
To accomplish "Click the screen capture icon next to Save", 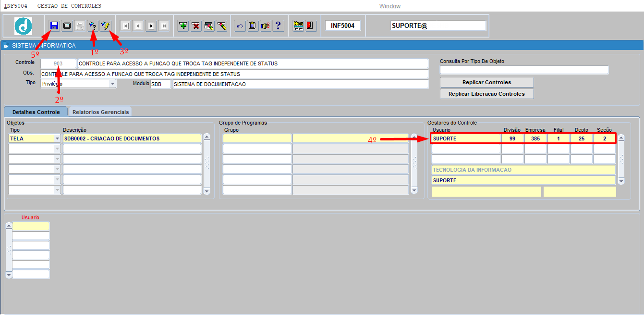I will [67, 25].
